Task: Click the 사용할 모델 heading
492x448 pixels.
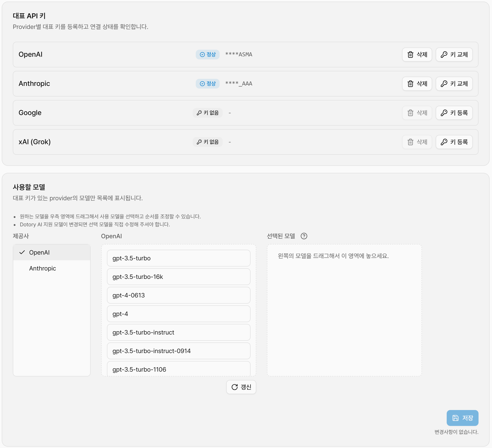Action: 29,187
